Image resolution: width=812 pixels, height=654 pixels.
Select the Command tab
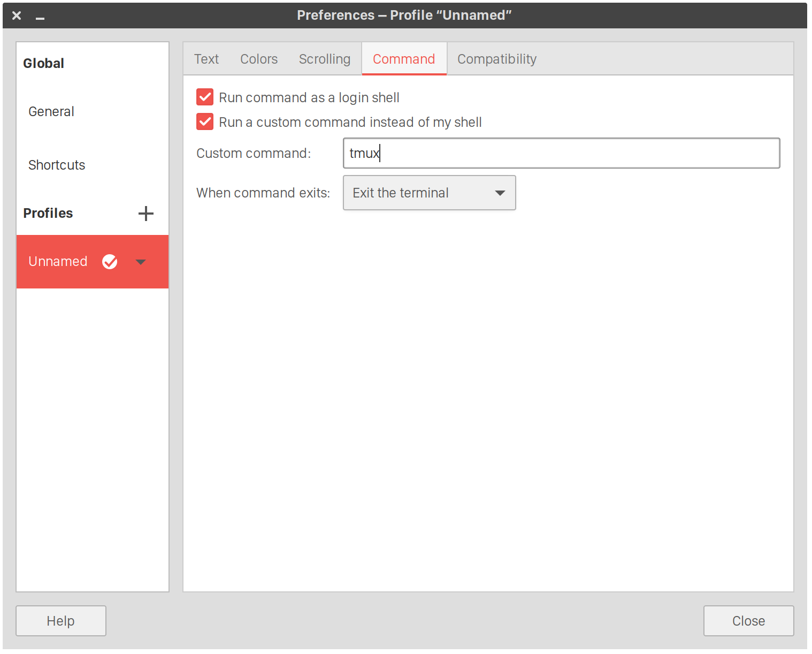(404, 59)
